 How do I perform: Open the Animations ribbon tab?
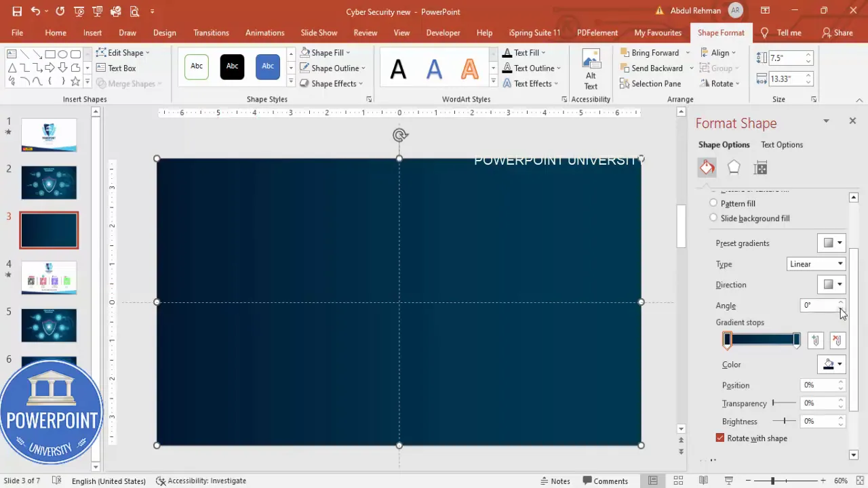pyautogui.click(x=264, y=33)
